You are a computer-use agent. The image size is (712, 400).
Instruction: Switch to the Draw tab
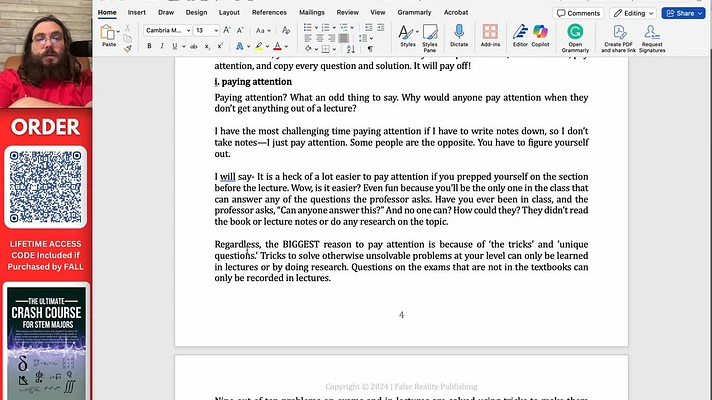pos(166,12)
